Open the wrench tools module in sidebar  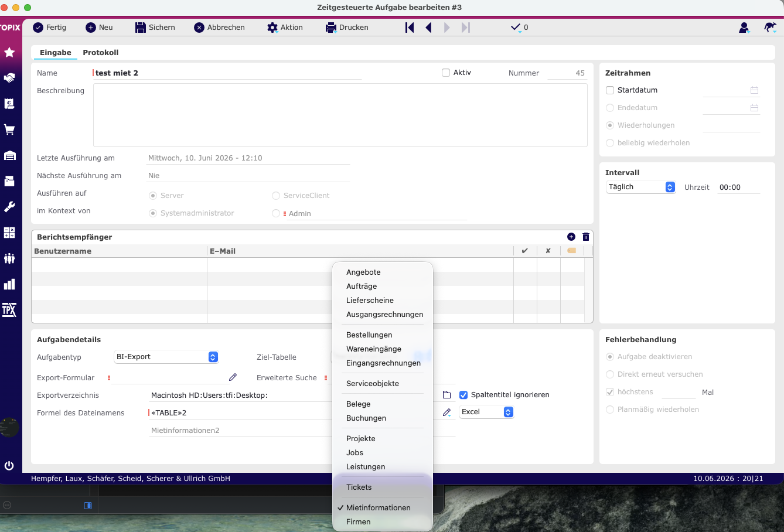[9, 207]
